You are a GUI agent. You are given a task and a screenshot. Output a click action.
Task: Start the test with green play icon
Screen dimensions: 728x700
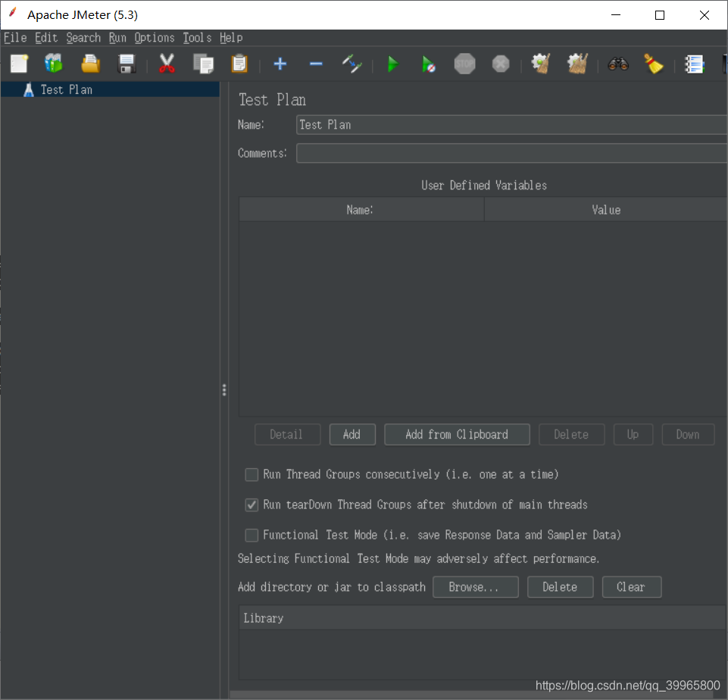click(x=392, y=64)
